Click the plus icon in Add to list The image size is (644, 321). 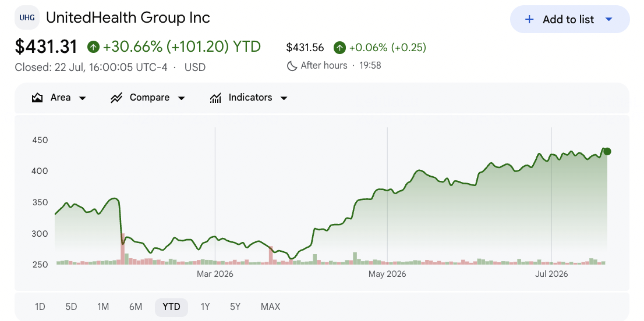point(529,19)
